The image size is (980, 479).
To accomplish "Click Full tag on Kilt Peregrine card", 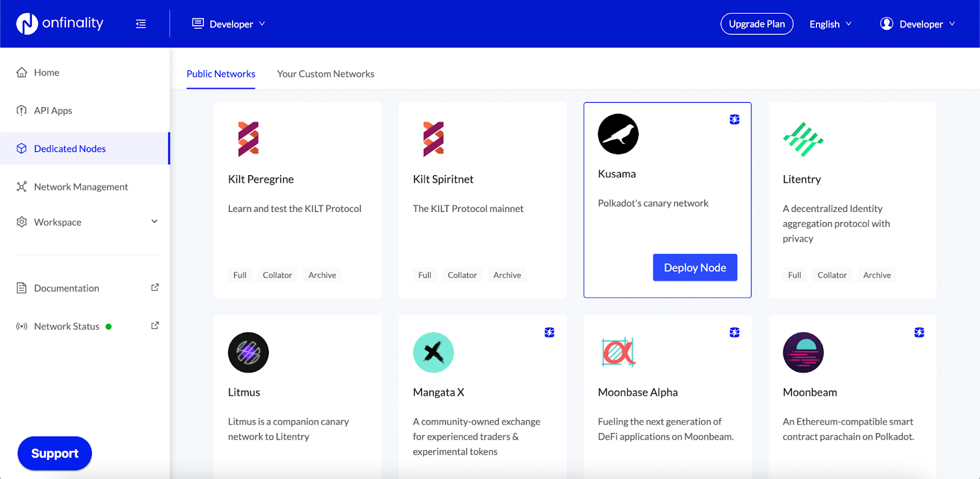I will pyautogui.click(x=240, y=275).
